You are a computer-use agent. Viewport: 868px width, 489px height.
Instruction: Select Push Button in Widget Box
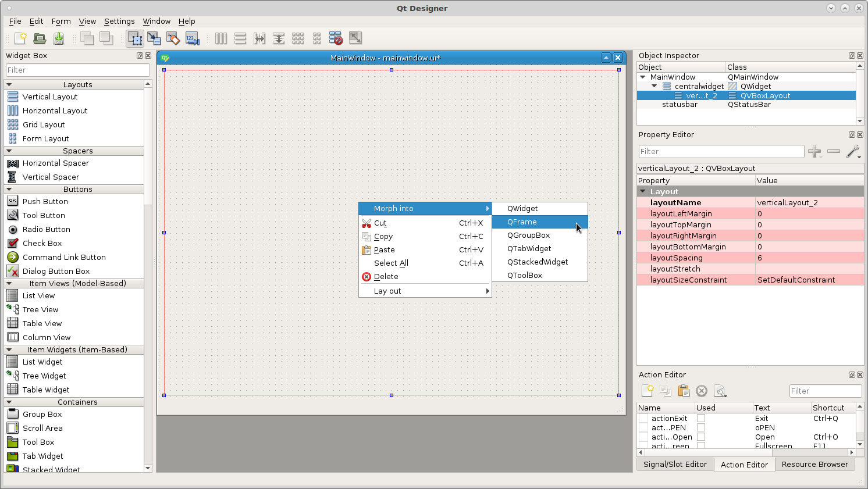(74, 201)
